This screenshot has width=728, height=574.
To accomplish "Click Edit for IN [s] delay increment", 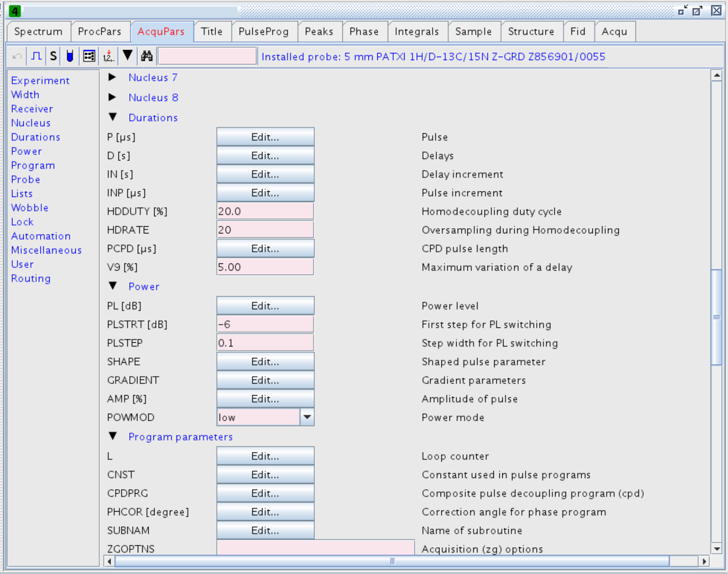I will click(265, 174).
